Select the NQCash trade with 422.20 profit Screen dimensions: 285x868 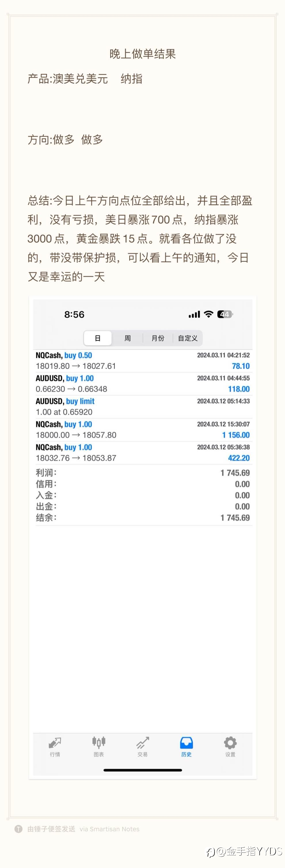point(143,452)
